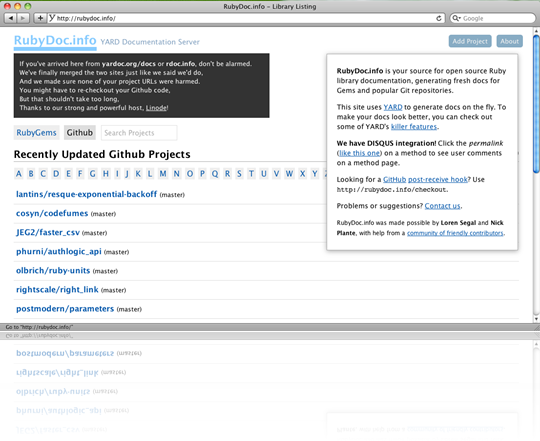The width and height of the screenshot is (540, 441).
Task: Add bookmark with the plus button
Action: [x=40, y=18]
